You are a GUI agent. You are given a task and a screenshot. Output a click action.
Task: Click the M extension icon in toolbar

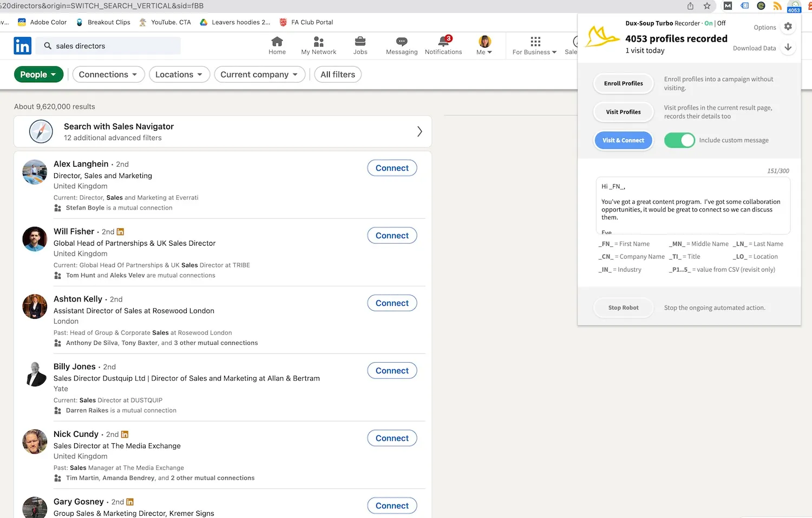[x=728, y=6]
